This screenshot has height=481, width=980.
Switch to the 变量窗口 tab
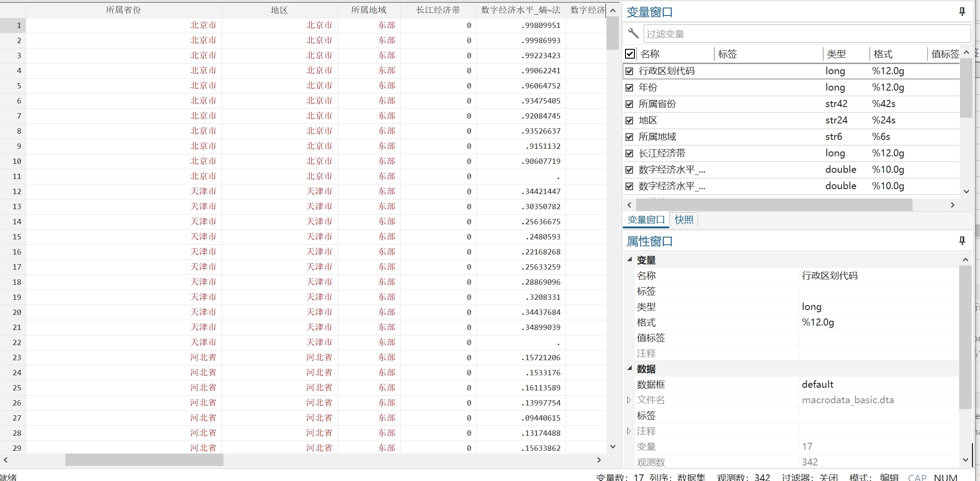coord(646,220)
